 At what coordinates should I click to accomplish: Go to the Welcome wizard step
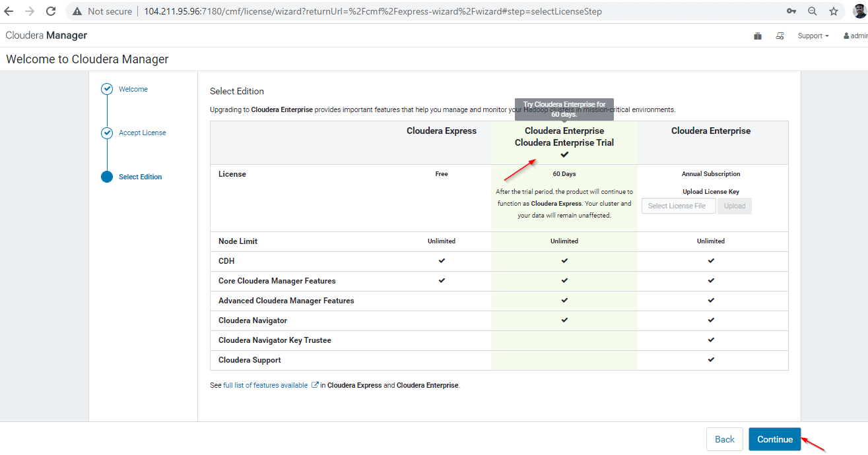click(x=133, y=89)
